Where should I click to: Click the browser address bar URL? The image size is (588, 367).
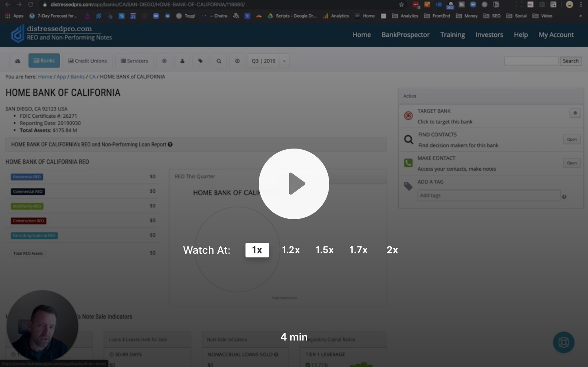point(148,4)
